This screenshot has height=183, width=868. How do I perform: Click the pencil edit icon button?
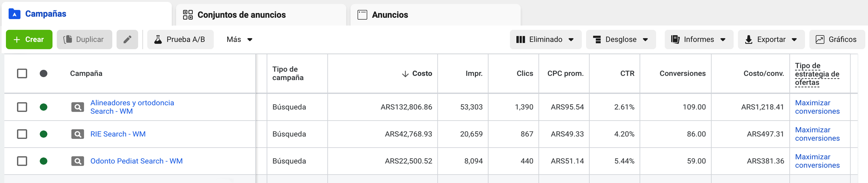click(x=127, y=39)
